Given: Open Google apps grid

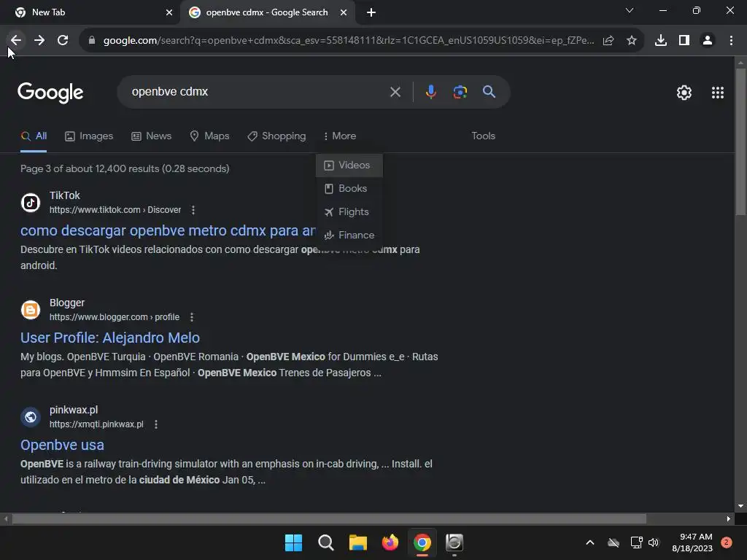Looking at the screenshot, I should coord(718,93).
